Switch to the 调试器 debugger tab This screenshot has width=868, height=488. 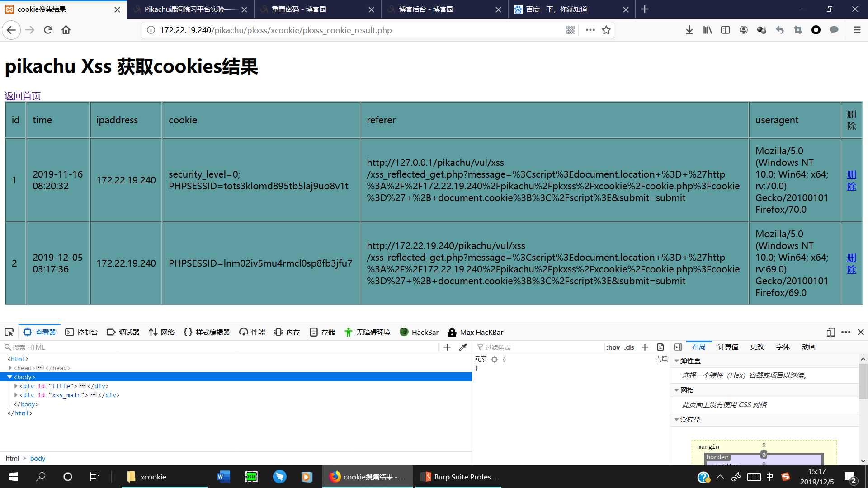pyautogui.click(x=123, y=333)
